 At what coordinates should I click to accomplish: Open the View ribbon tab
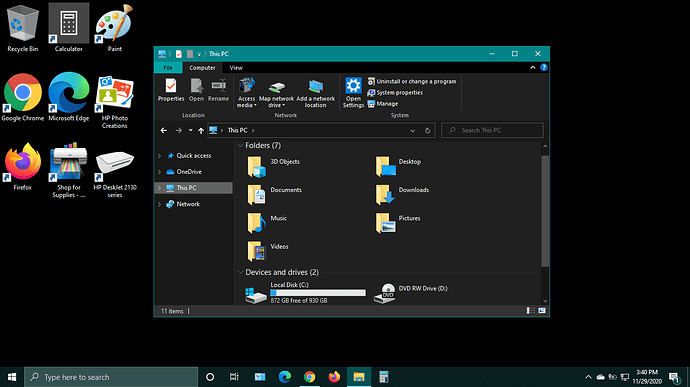[236, 68]
